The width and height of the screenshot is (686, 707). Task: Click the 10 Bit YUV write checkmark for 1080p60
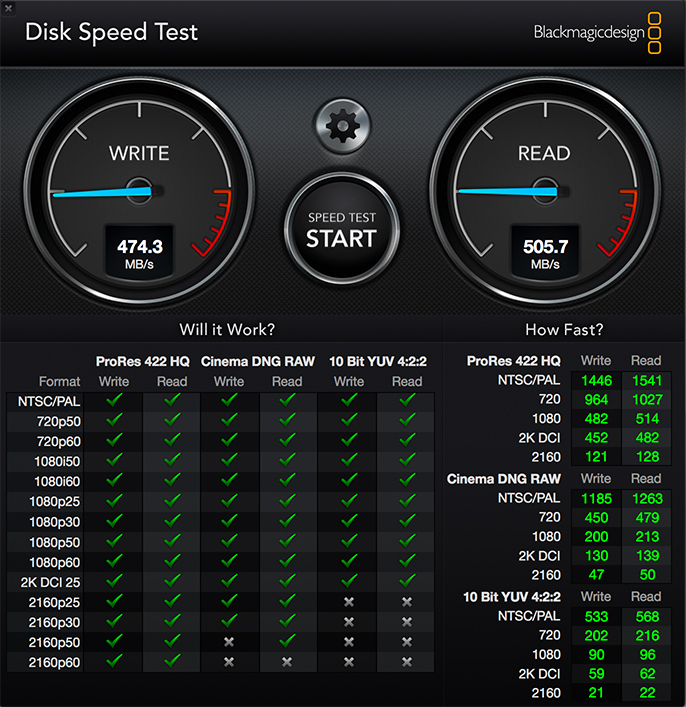[349, 561]
